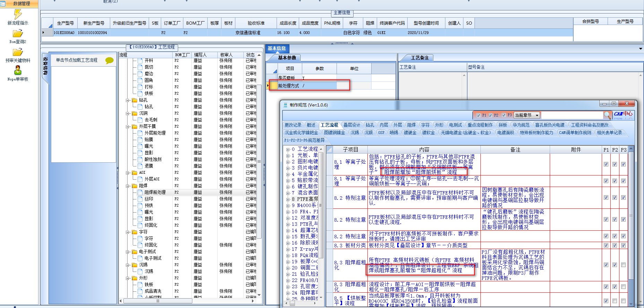
Task: Click the document icon of 外层前处理 step
Action: tap(140, 133)
